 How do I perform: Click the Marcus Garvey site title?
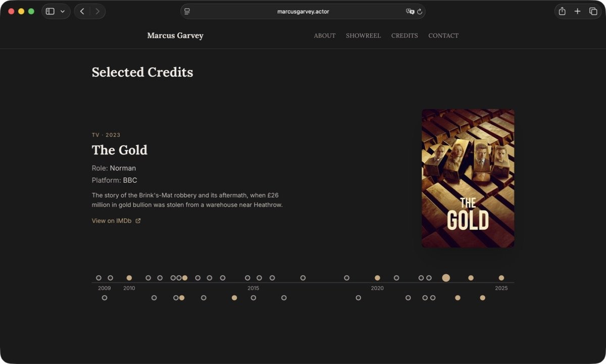coord(175,35)
